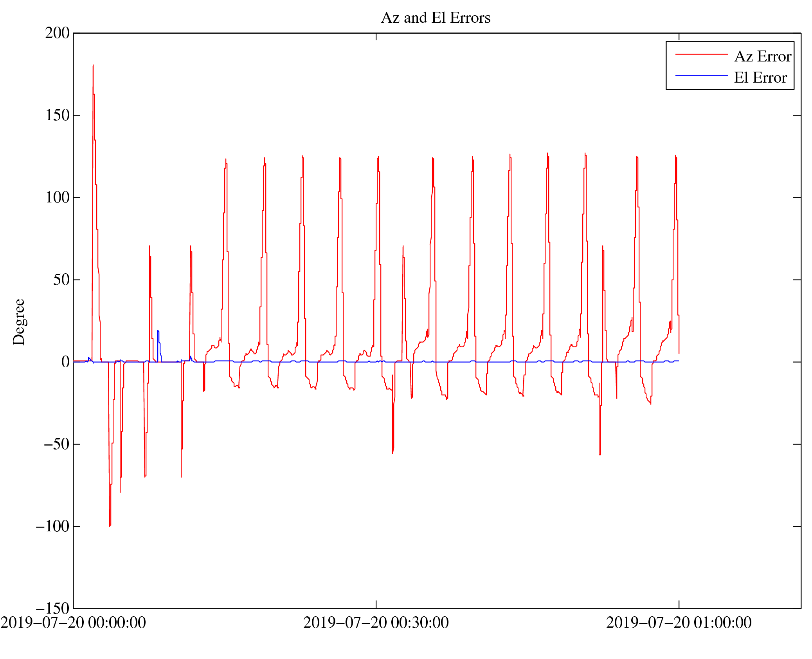Click the 50 y-axis tick label
Screen dimensions: 812x659
pyautogui.click(x=61, y=280)
